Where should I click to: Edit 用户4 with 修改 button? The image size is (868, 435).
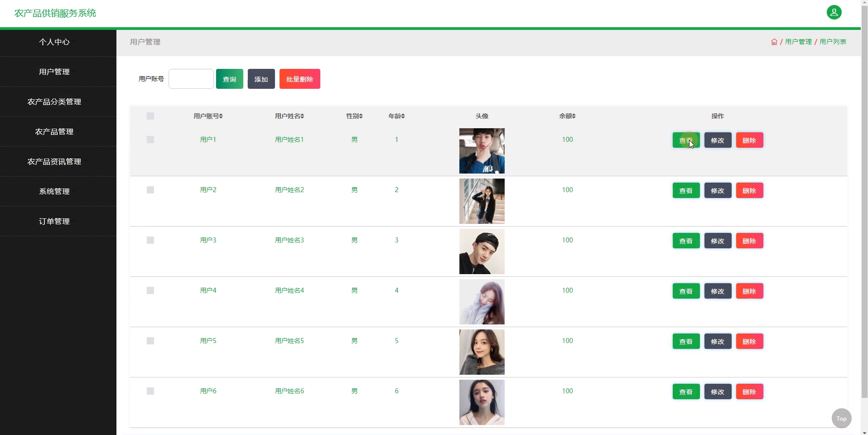[718, 291]
